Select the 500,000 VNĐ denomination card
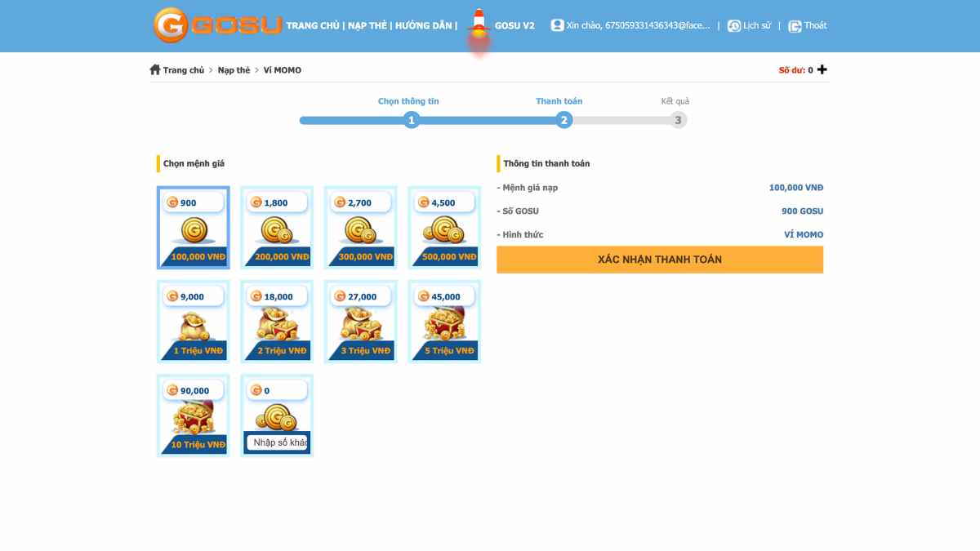 [x=444, y=228]
